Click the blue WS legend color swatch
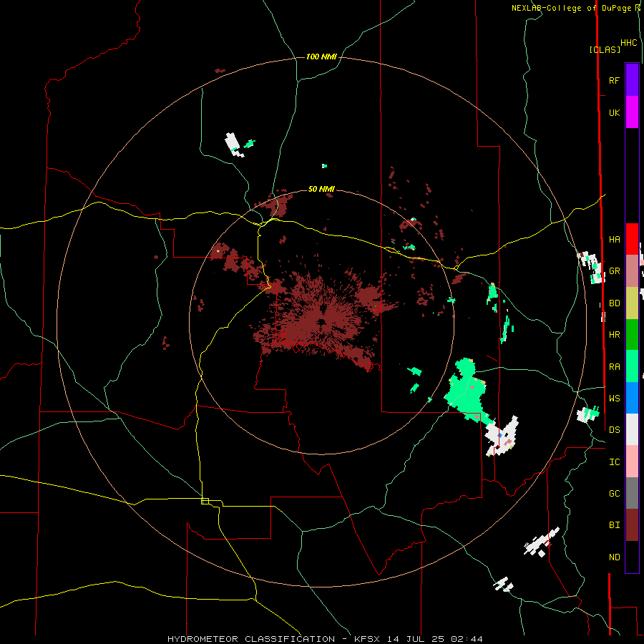 click(632, 398)
